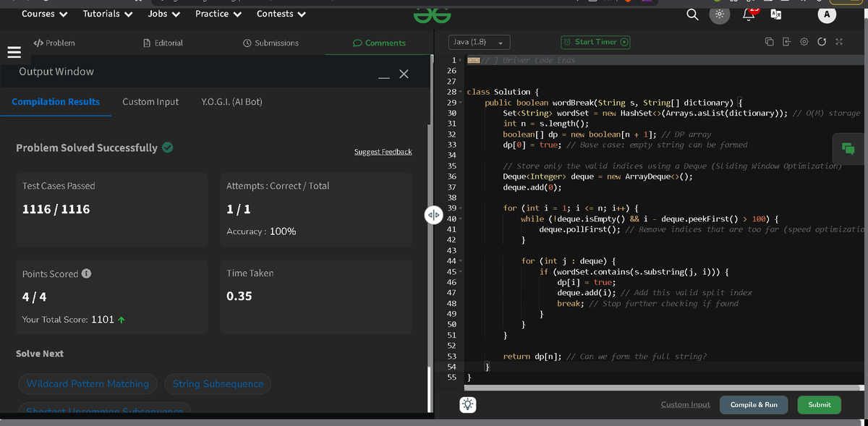Open editor settings gear
The height and width of the screenshot is (426, 868).
804,42
